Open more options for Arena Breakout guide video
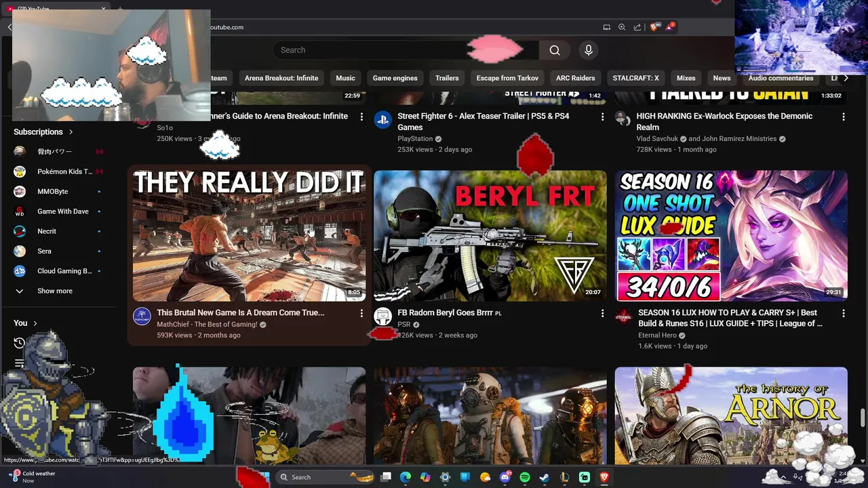 (x=361, y=117)
